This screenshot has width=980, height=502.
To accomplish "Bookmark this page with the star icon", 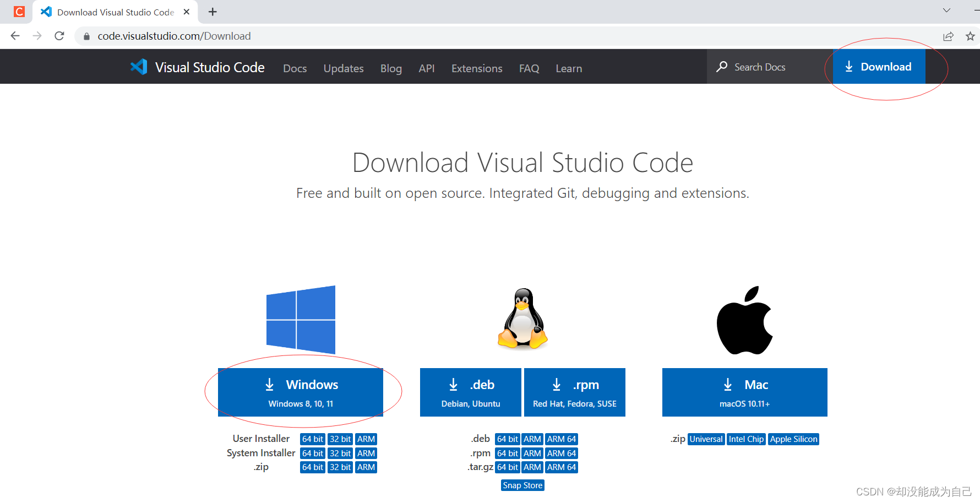I will pos(970,36).
